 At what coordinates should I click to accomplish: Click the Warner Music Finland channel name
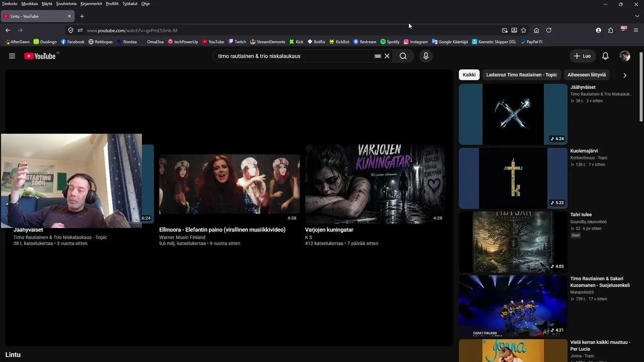coord(182,237)
